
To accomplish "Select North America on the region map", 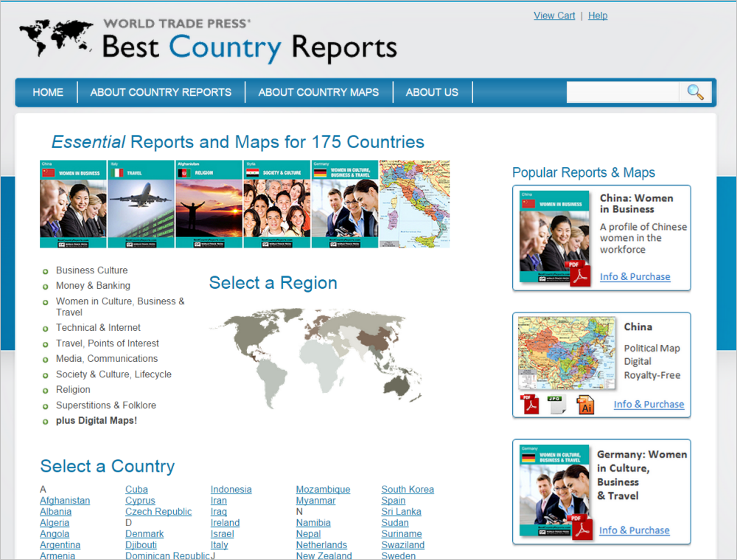I will (251, 331).
